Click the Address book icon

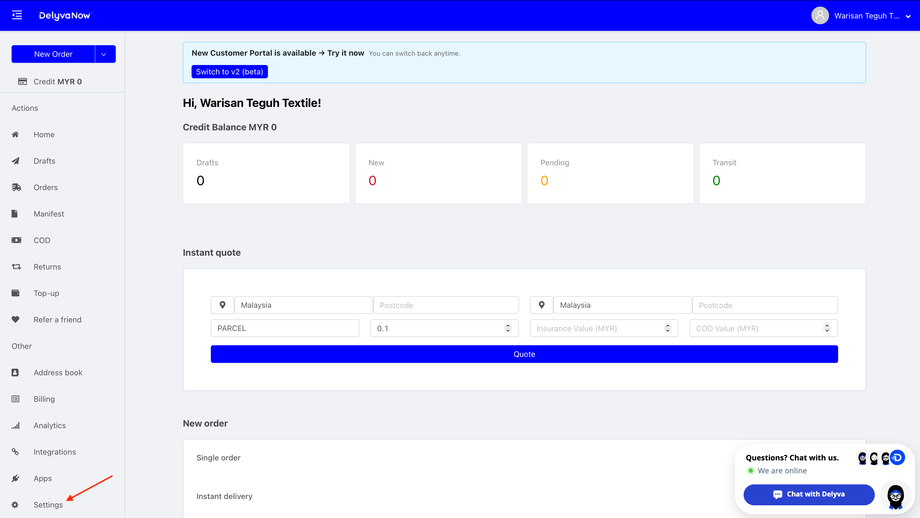[15, 373]
